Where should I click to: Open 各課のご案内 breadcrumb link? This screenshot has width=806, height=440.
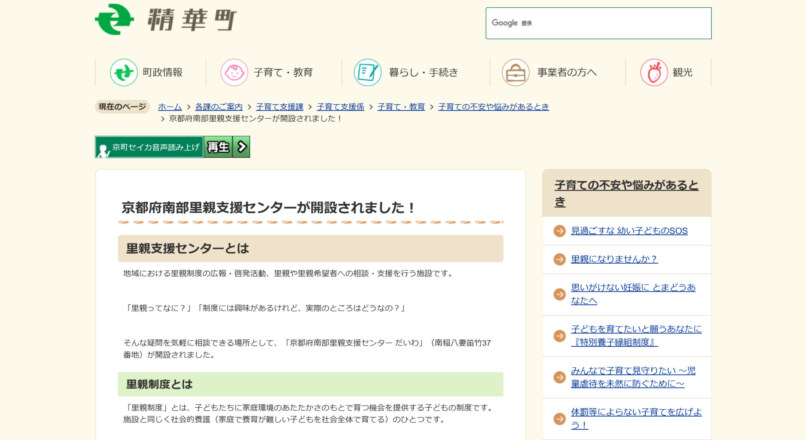coord(218,107)
